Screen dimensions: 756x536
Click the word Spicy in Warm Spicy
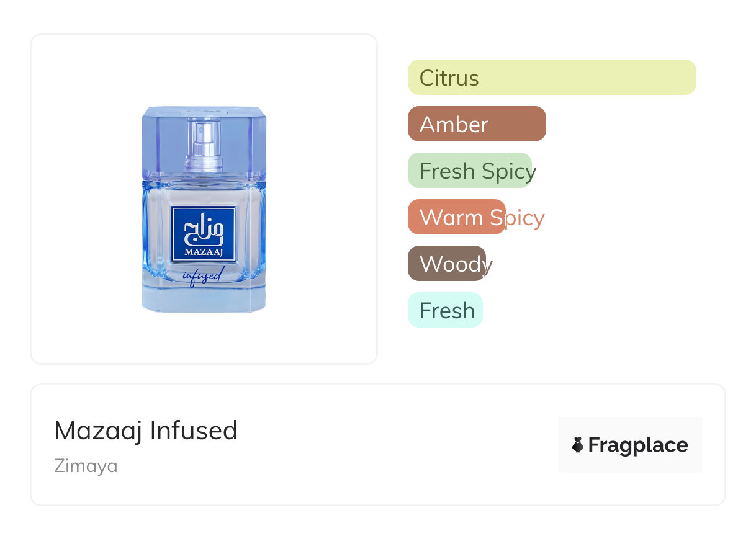(x=517, y=218)
